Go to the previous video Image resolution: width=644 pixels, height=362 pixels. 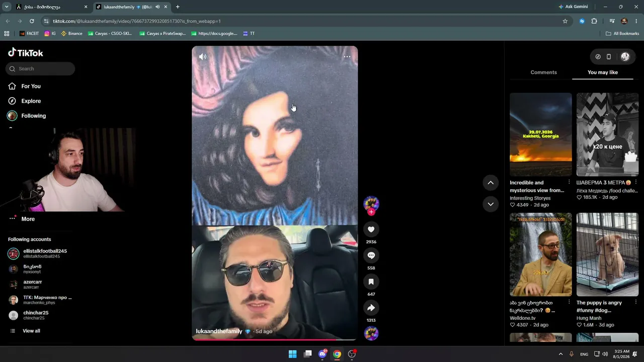(x=491, y=183)
